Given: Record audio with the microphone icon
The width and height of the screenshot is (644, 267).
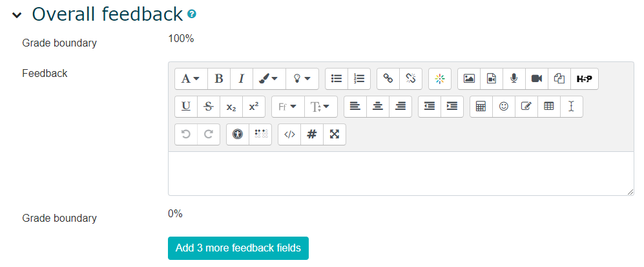Looking at the screenshot, I should pyautogui.click(x=514, y=79).
